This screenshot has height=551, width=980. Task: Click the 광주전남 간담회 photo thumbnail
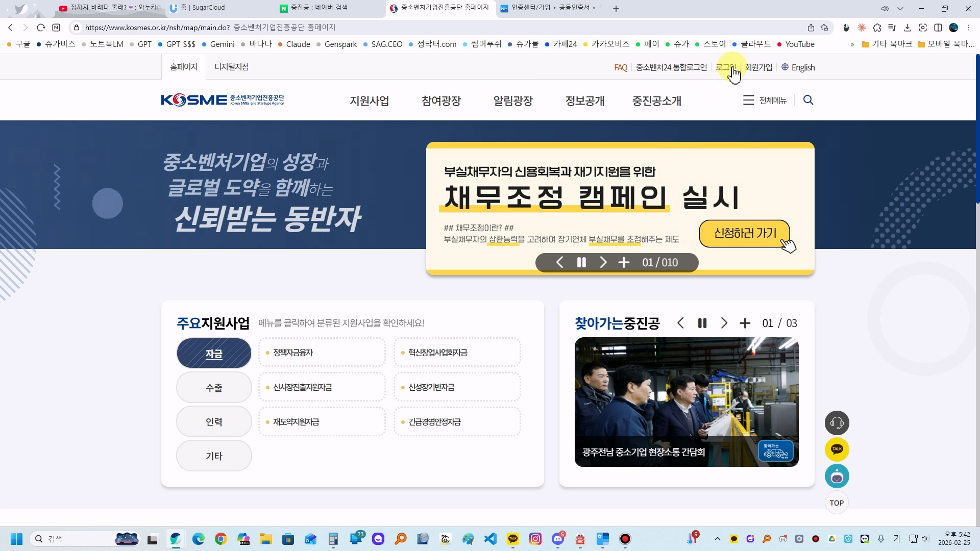pyautogui.click(x=686, y=402)
